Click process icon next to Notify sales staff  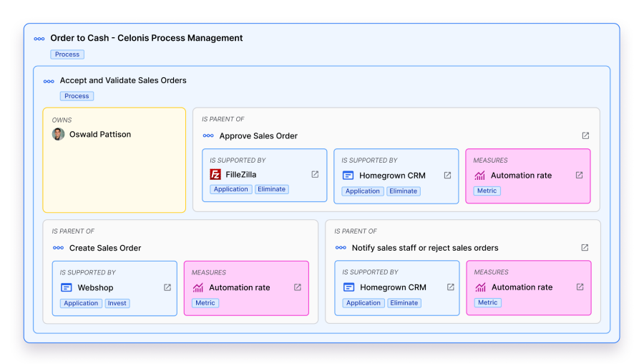point(341,248)
